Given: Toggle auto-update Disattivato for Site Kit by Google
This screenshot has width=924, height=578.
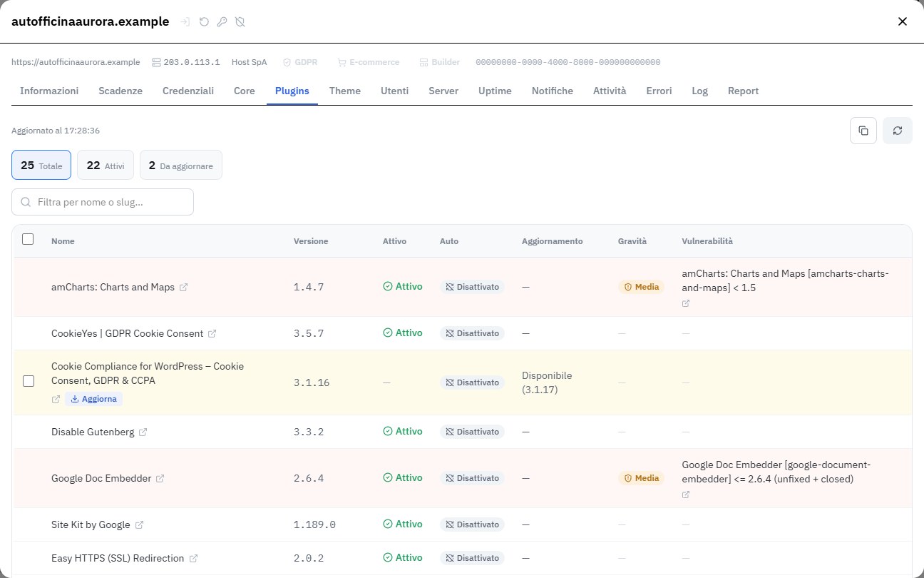Looking at the screenshot, I should [472, 524].
